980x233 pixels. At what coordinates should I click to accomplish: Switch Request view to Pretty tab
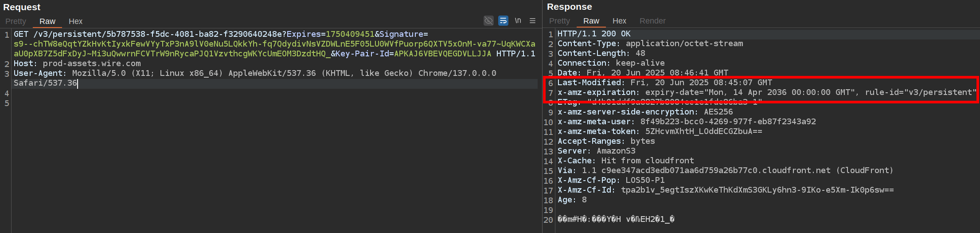tap(16, 21)
